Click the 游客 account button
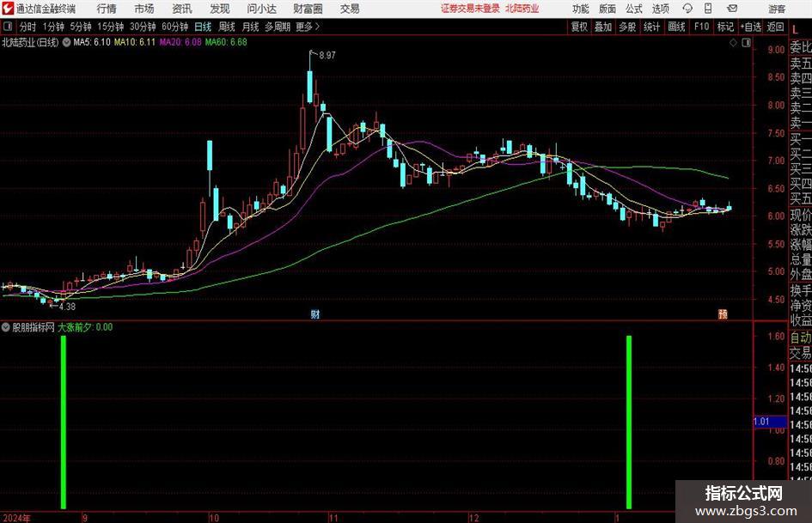 click(776, 9)
